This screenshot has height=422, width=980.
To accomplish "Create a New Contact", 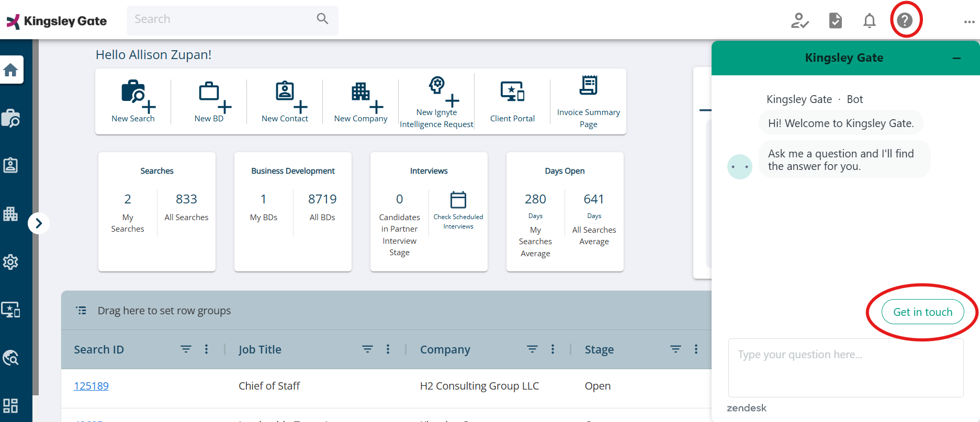I will point(285,101).
